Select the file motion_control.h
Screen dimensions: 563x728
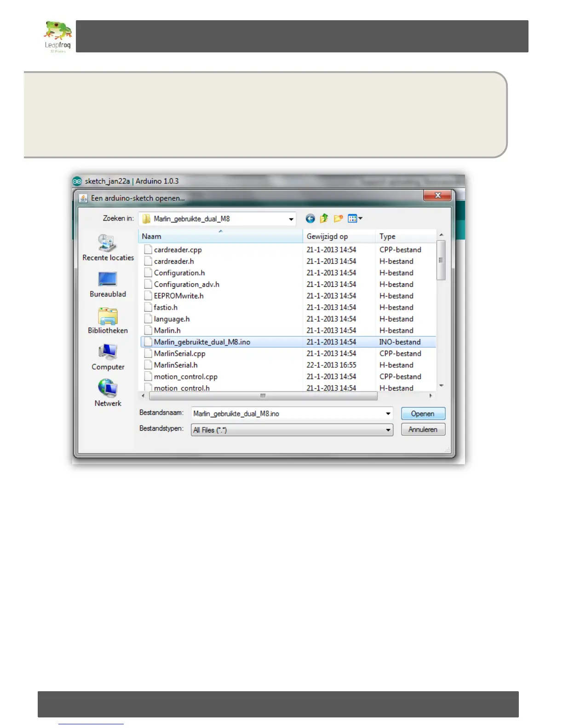(x=182, y=388)
